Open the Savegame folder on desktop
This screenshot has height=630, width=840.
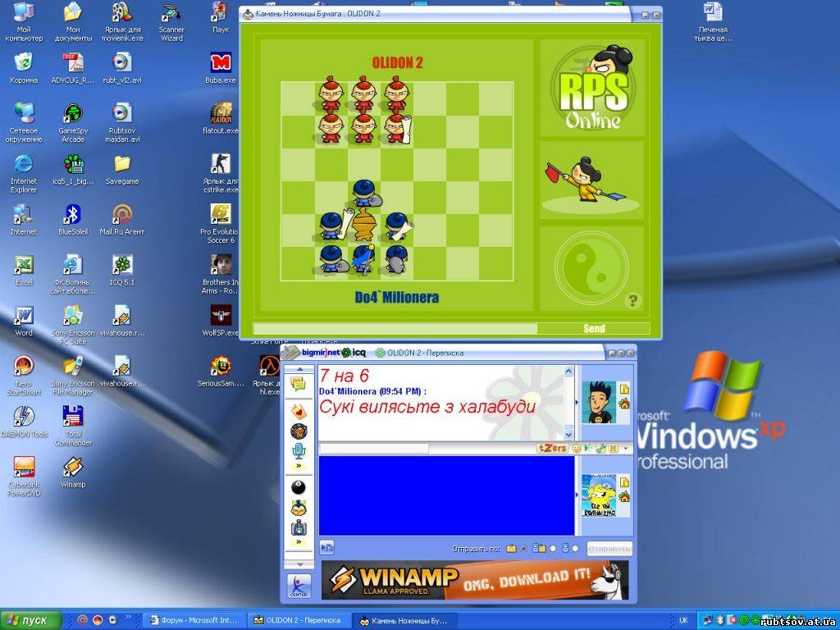tap(122, 170)
